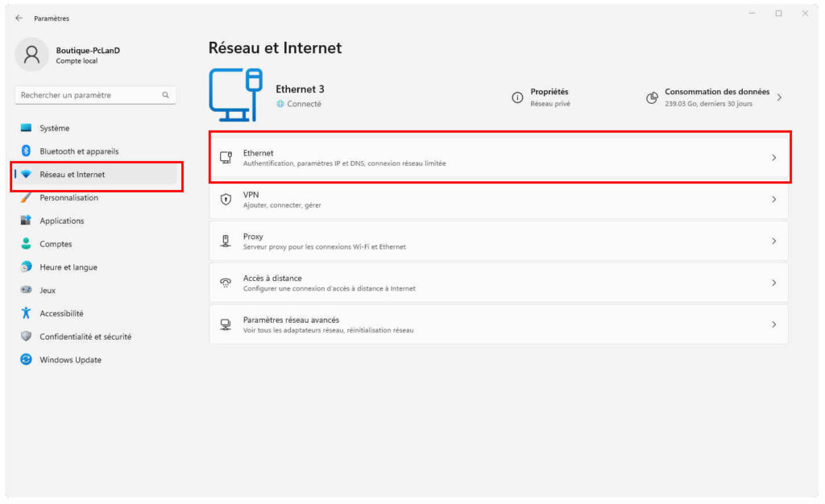Click the Accès à distance dial-up icon
825x504 pixels.
pos(226,283)
